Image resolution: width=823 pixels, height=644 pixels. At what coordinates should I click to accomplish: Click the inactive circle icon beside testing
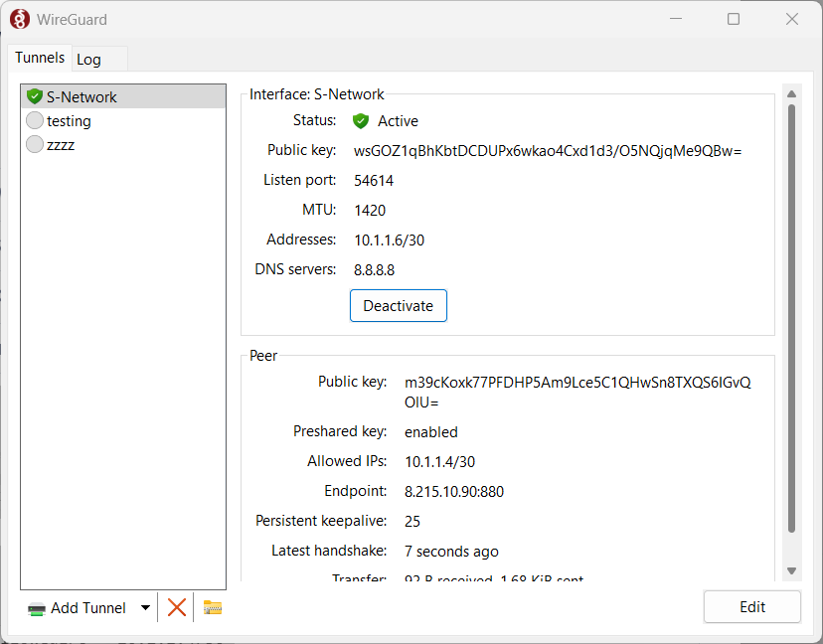click(35, 120)
